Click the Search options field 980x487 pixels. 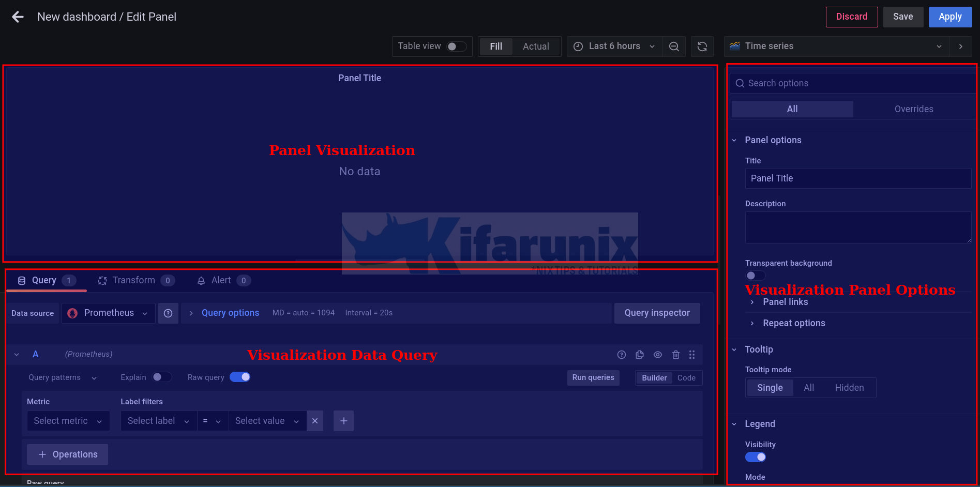click(x=853, y=83)
